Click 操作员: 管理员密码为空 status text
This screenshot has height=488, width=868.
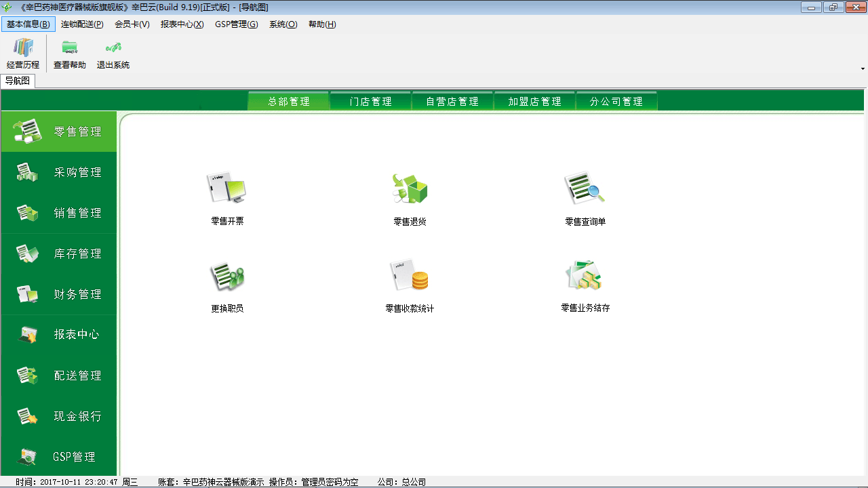pos(313,482)
